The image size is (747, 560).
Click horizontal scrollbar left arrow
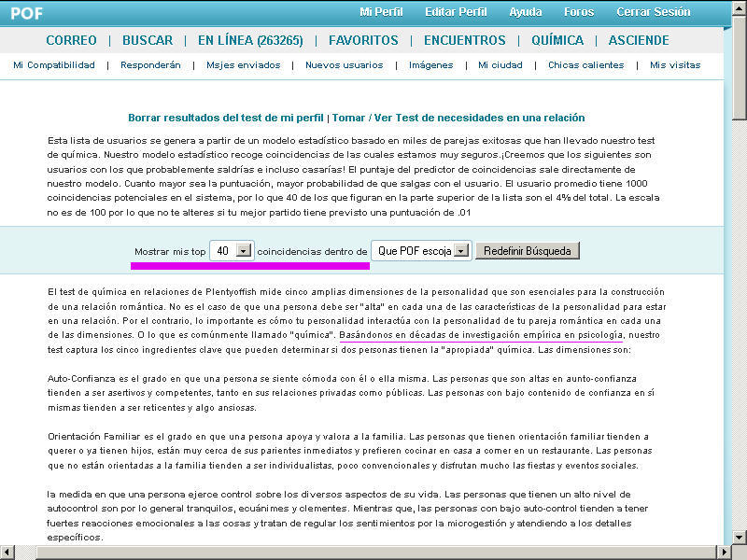point(7,553)
